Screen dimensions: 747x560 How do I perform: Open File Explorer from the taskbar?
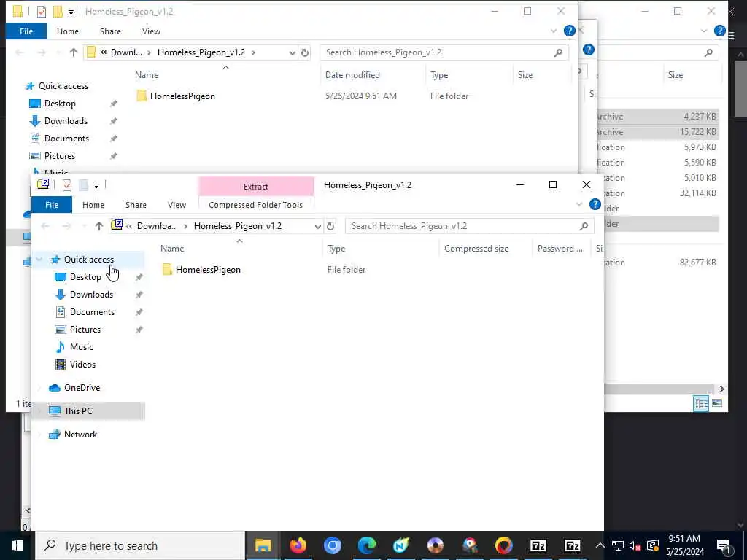click(263, 545)
